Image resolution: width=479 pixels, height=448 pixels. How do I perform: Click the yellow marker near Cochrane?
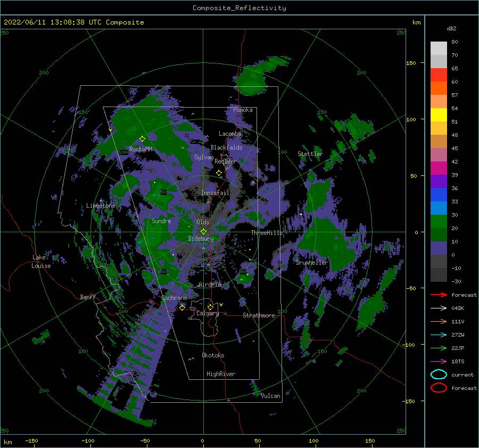[x=182, y=307]
